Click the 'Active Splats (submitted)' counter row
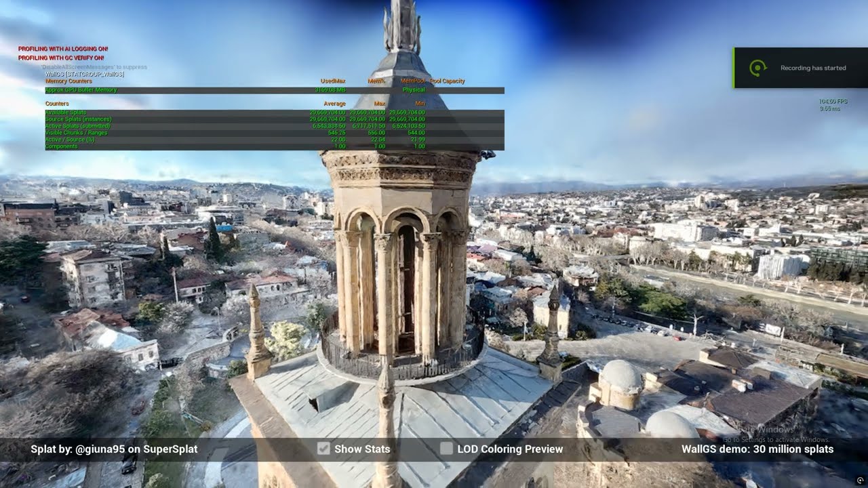 click(275, 126)
